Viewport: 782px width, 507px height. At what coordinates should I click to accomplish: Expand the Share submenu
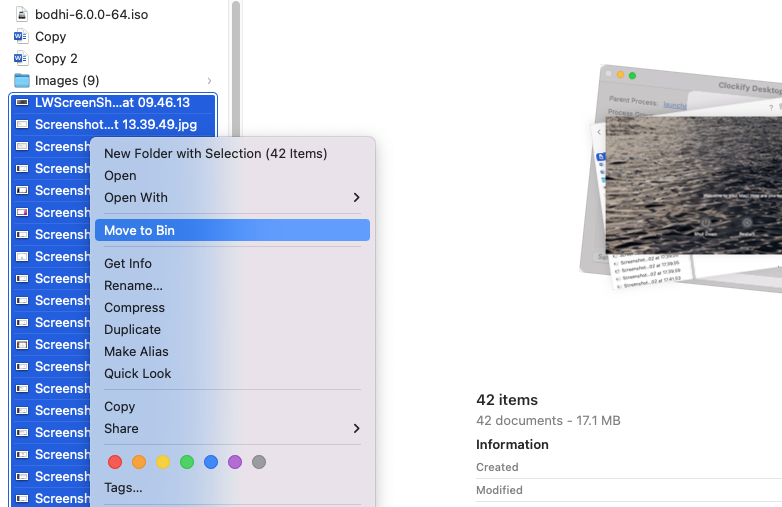(x=232, y=428)
